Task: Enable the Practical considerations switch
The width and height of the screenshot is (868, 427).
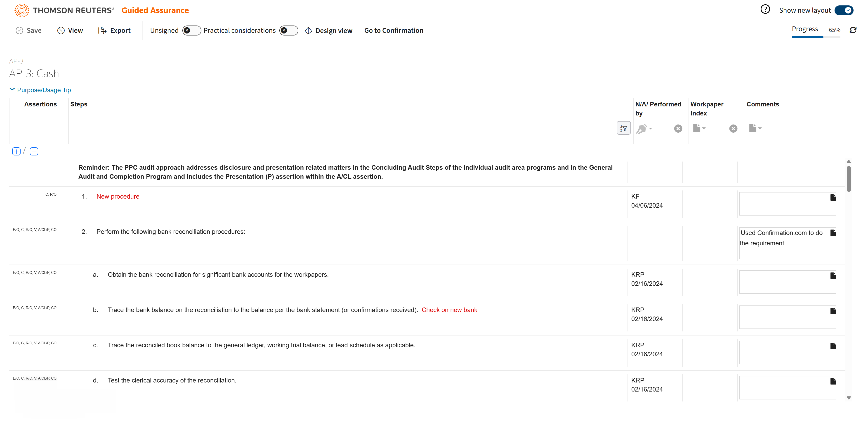Action: click(x=288, y=31)
